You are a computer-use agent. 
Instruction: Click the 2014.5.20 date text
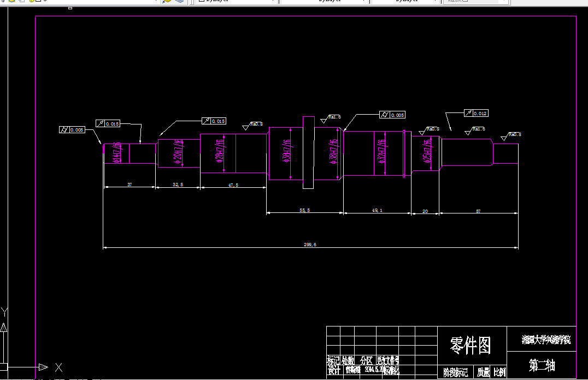click(x=374, y=370)
